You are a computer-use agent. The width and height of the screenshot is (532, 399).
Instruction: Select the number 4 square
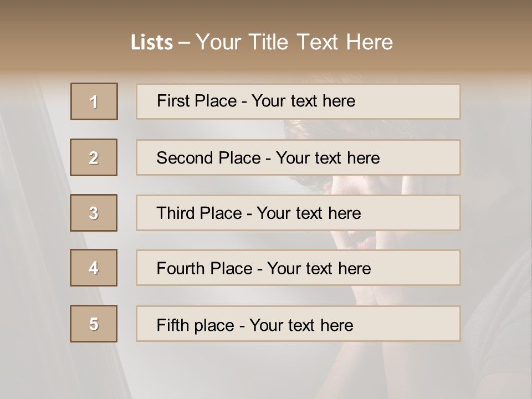click(x=94, y=268)
